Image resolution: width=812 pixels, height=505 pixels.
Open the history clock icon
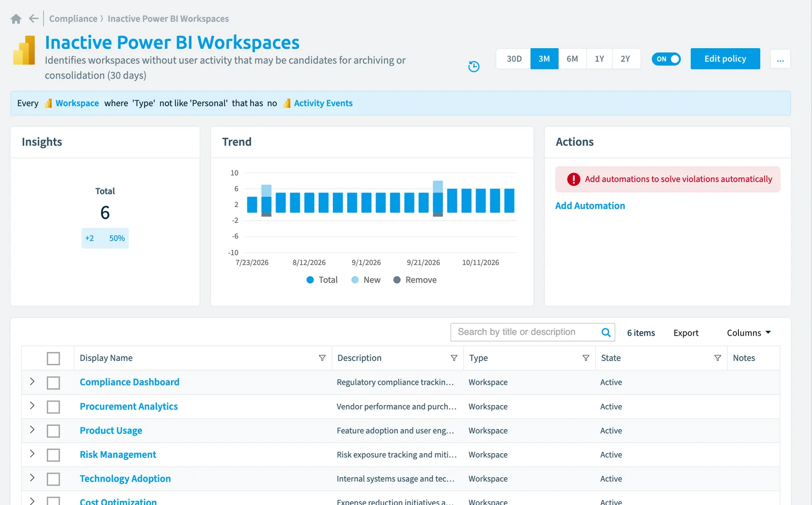pyautogui.click(x=473, y=66)
